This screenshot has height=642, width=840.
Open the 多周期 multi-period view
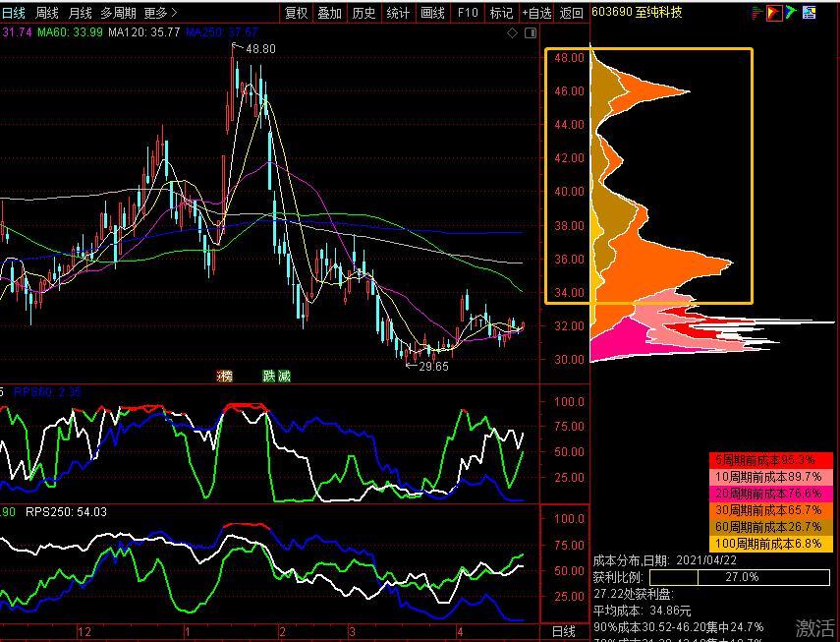tap(118, 13)
